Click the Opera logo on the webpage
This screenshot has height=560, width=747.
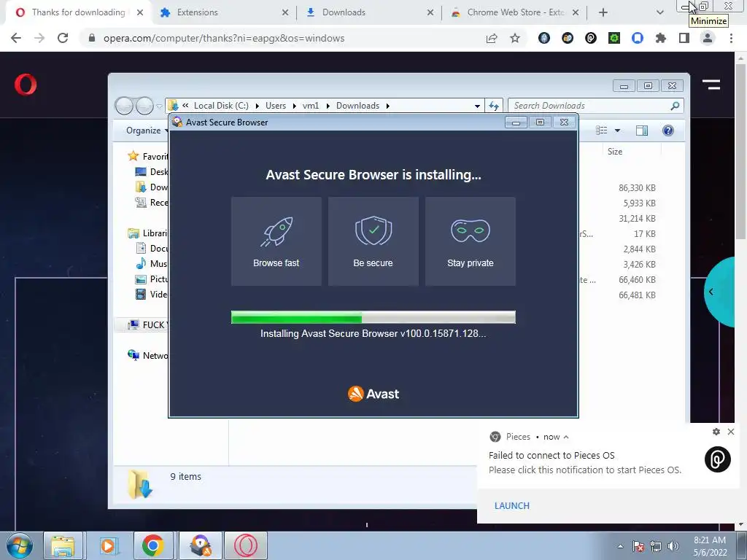coord(26,85)
